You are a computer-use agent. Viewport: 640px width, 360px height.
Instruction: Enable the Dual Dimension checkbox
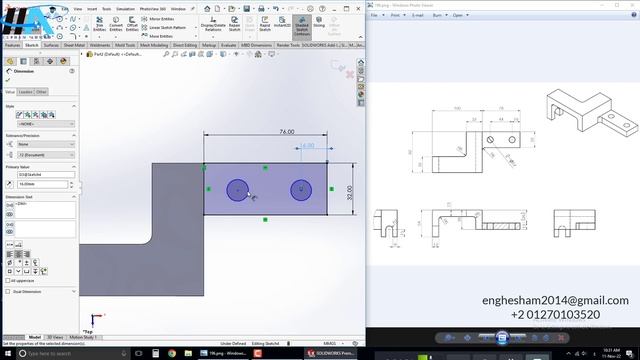click(8, 291)
